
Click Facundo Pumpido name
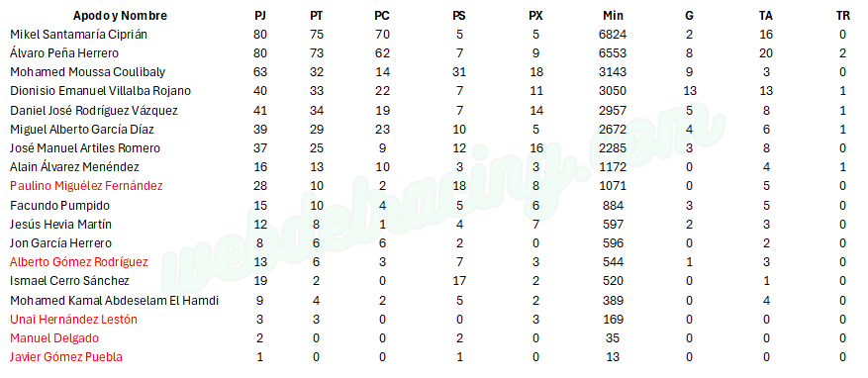(x=59, y=205)
